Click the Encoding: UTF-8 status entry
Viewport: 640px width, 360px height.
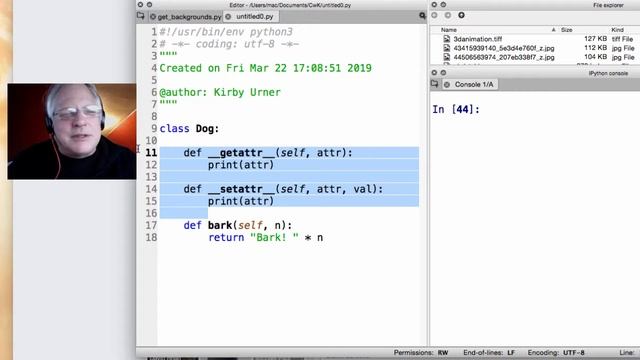pos(556,353)
